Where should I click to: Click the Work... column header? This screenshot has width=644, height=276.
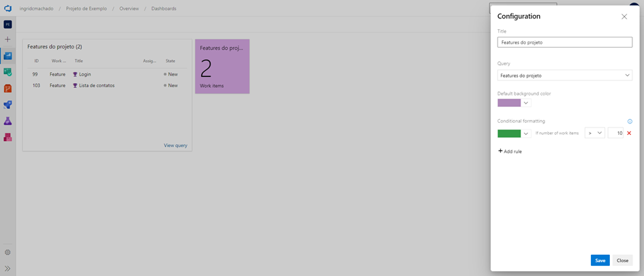59,61
